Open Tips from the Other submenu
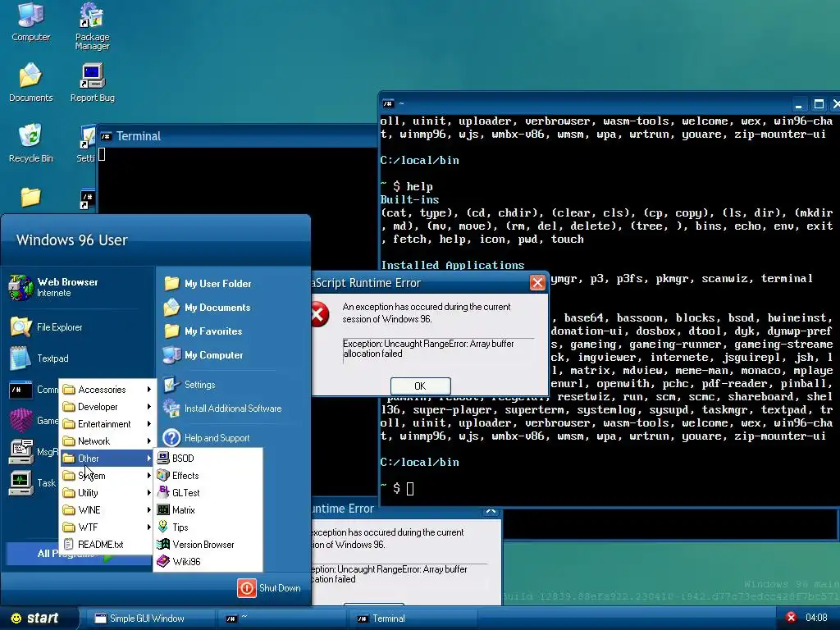The image size is (840, 630). (x=208, y=527)
